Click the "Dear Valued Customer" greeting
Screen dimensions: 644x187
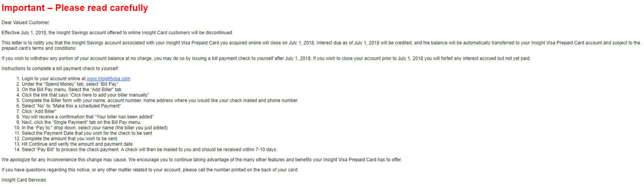pyautogui.click(x=26, y=23)
